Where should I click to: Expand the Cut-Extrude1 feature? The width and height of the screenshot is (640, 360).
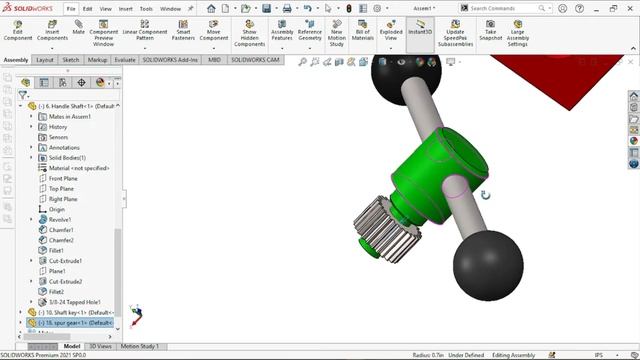31,261
